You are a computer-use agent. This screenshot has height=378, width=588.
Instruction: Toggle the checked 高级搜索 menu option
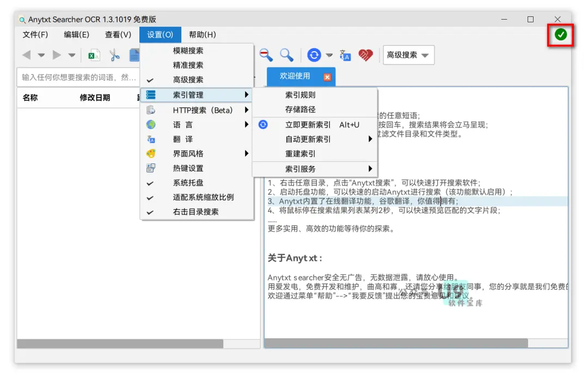(x=197, y=80)
